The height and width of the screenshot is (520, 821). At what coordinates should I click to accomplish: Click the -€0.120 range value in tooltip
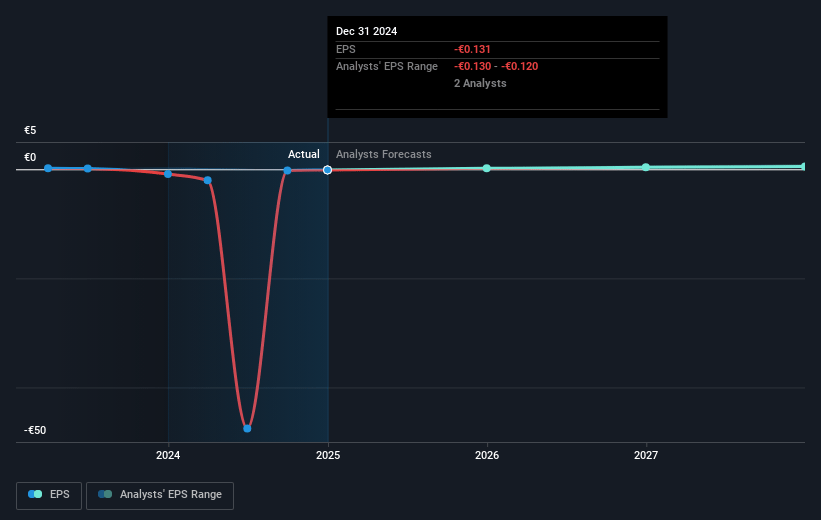click(519, 67)
